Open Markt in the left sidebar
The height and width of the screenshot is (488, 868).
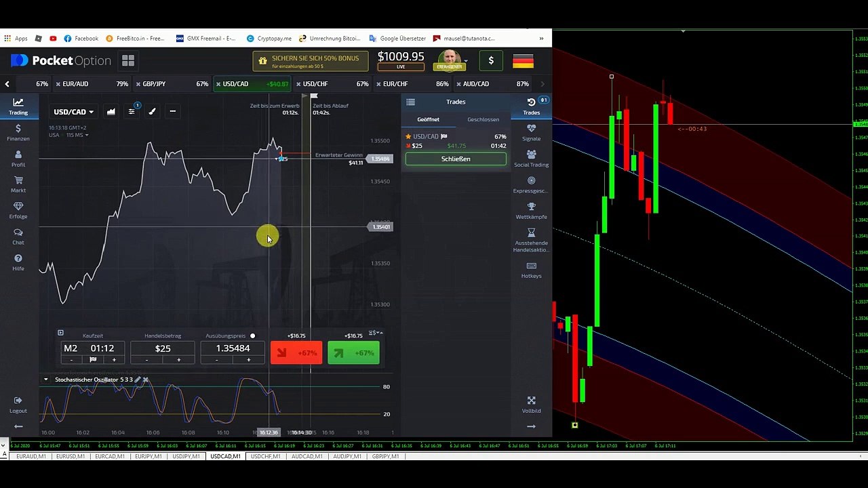click(18, 184)
